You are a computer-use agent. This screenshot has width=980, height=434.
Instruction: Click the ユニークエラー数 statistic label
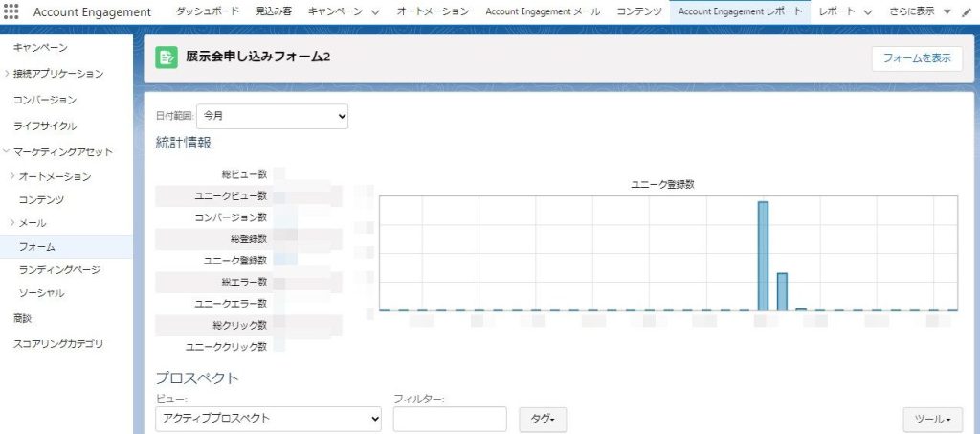(x=231, y=304)
